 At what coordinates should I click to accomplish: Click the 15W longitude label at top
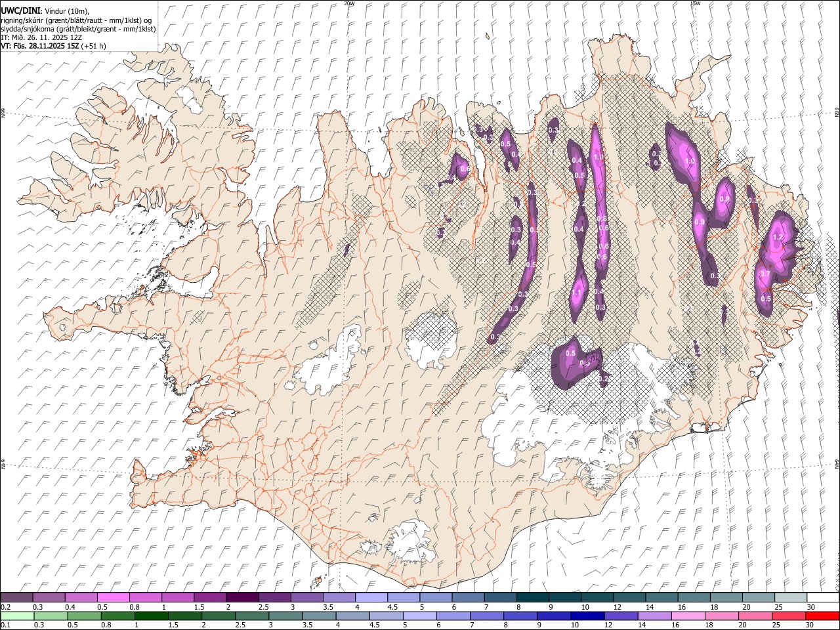[x=695, y=3]
